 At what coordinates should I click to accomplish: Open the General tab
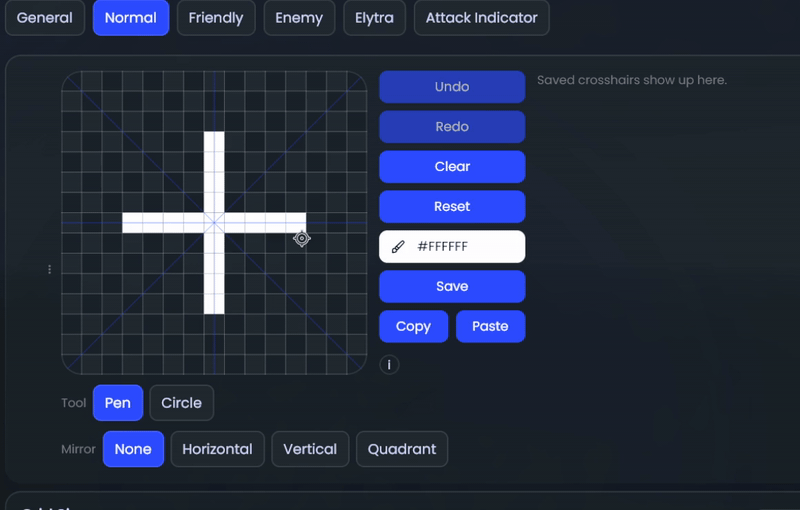pos(45,18)
